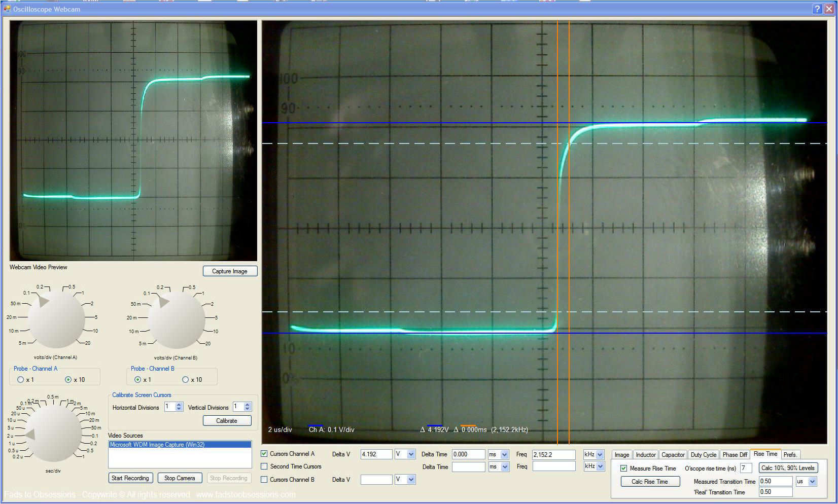Toggle the Measure Rise Time checkbox
The width and height of the screenshot is (838, 504).
(623, 469)
